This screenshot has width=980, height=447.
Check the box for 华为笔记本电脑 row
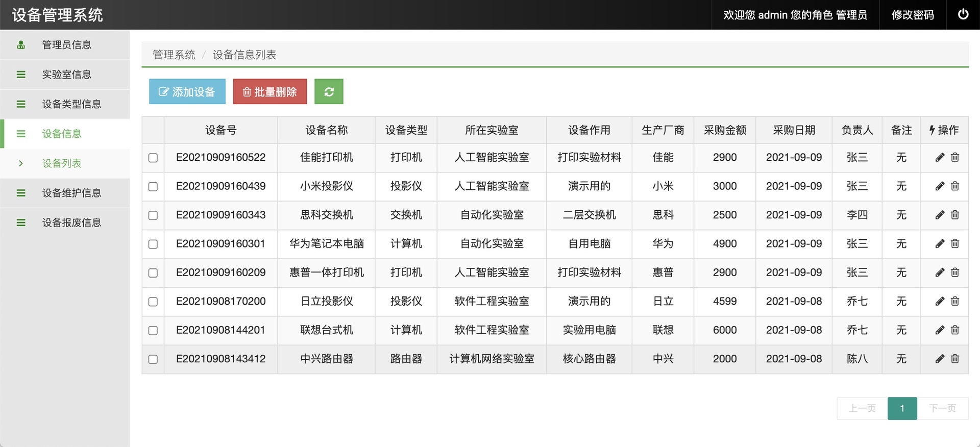153,244
